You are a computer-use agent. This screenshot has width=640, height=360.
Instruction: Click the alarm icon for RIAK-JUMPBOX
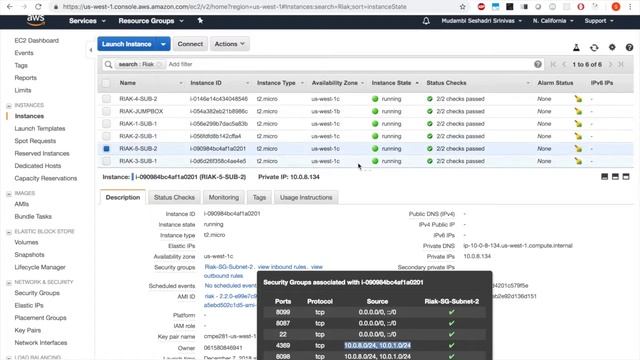578,111
